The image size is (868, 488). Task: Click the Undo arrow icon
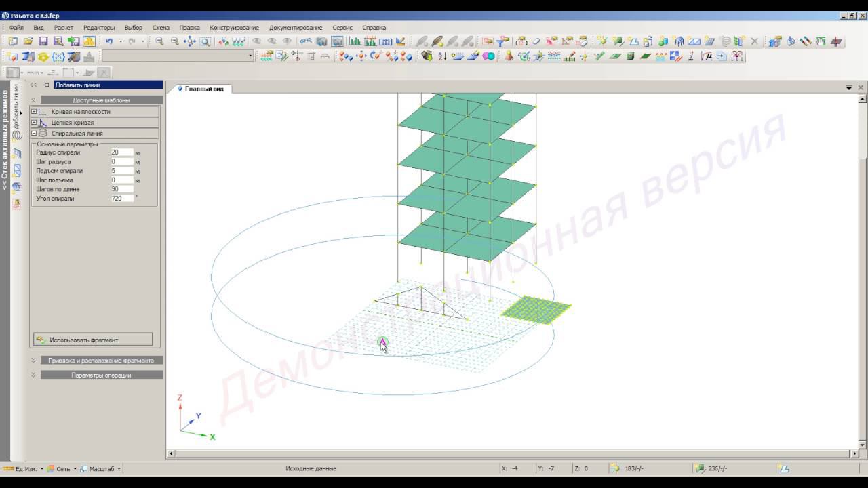108,41
